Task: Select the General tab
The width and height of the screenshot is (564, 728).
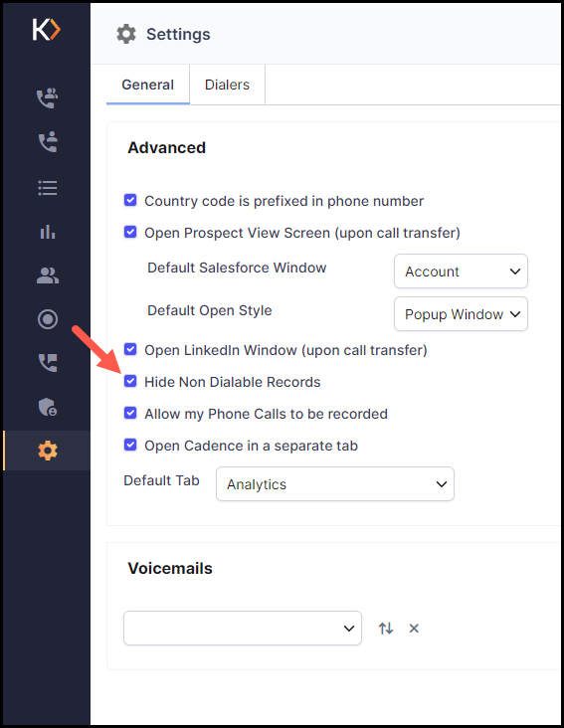Action: tap(147, 85)
